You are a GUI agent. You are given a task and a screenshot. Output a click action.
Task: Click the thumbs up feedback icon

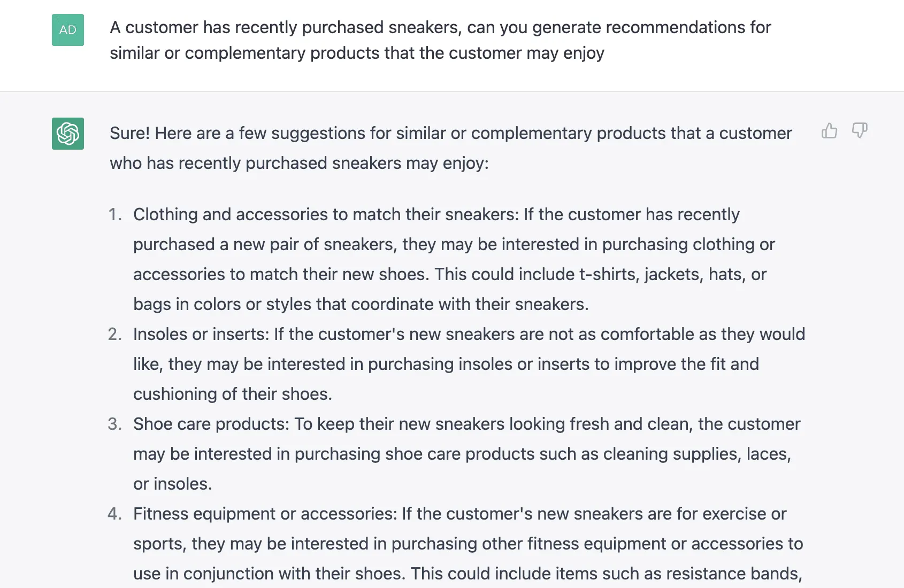pos(829,131)
